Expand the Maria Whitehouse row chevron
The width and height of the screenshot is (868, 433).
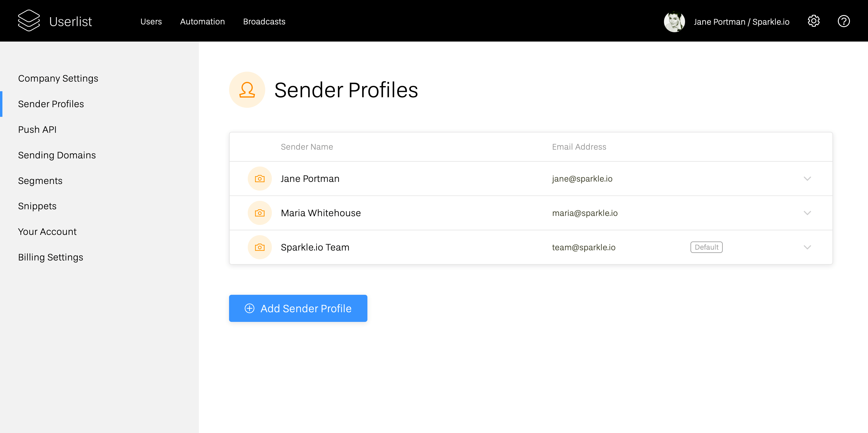pos(807,213)
